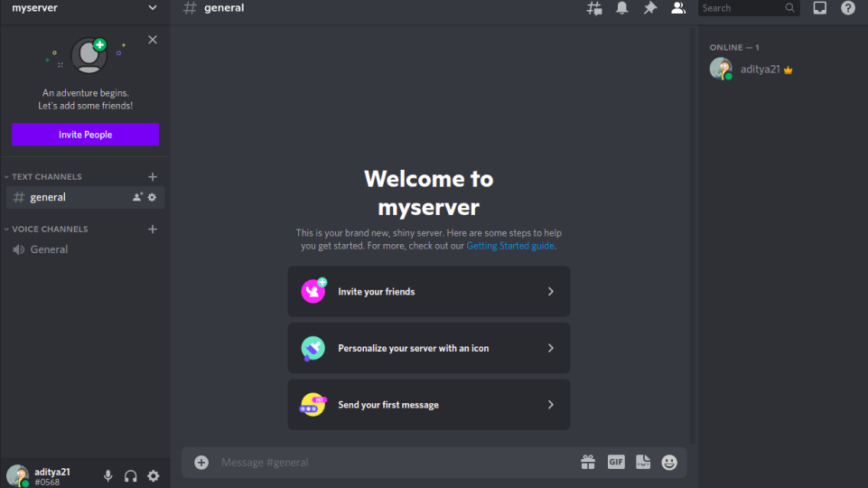Open the GIF picker
The width and height of the screenshot is (868, 488).
pos(616,462)
